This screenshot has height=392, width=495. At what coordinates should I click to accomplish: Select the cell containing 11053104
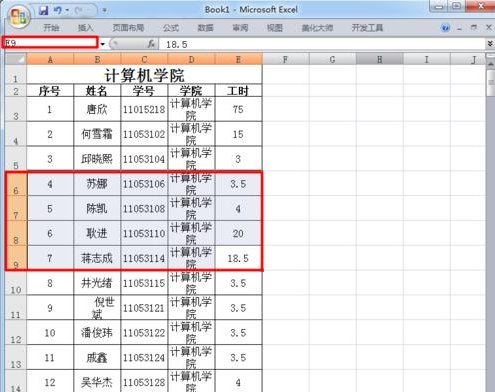point(144,159)
